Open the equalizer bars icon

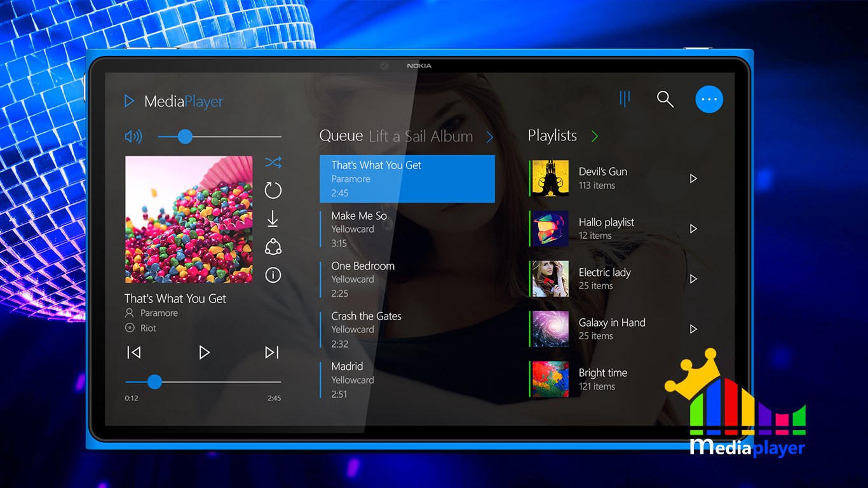tap(625, 98)
